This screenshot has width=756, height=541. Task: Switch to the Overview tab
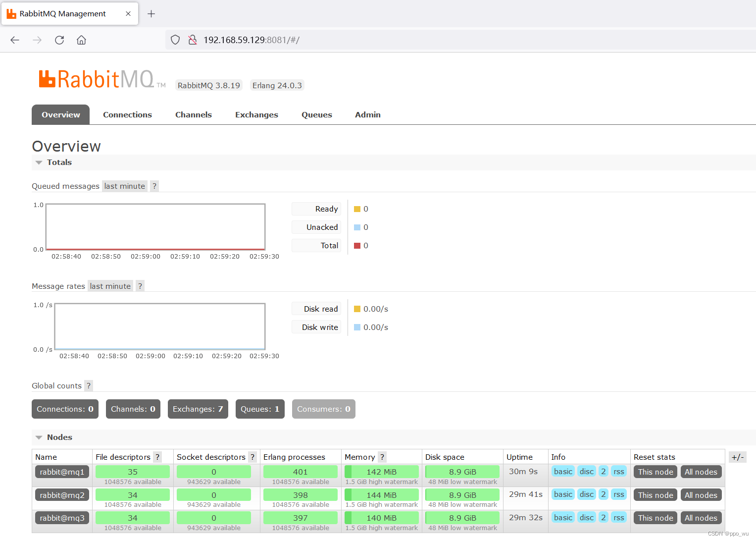61,115
